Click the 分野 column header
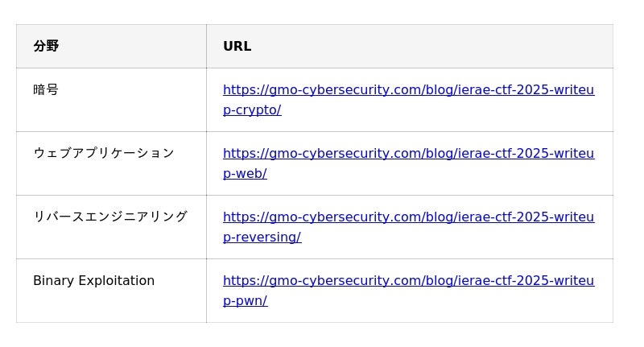The width and height of the screenshot is (644, 347). click(x=46, y=47)
